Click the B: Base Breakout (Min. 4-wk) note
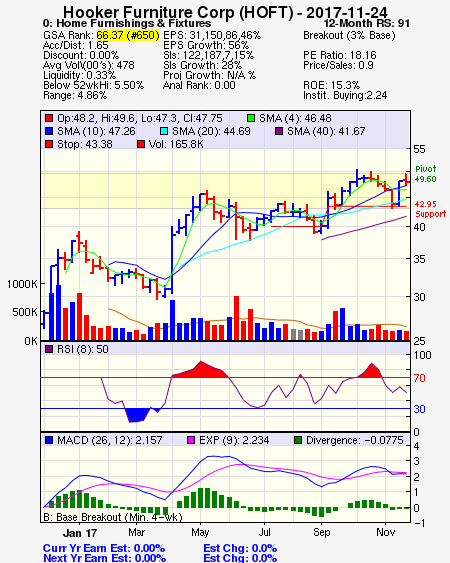The image size is (450, 563). coord(113,517)
